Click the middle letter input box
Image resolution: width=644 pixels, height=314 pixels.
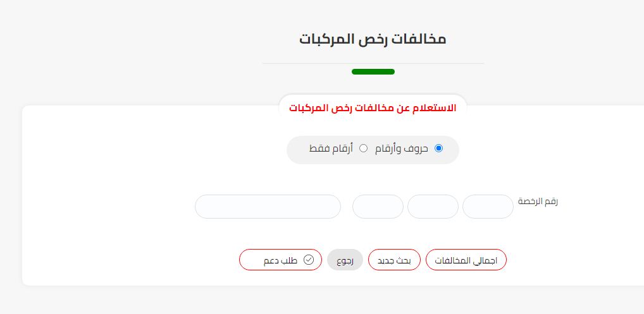(433, 207)
